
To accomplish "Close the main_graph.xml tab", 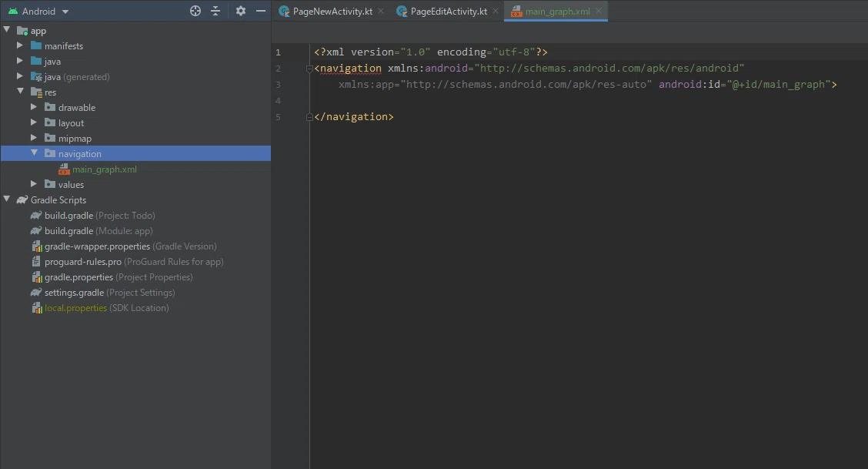I will tap(599, 11).
